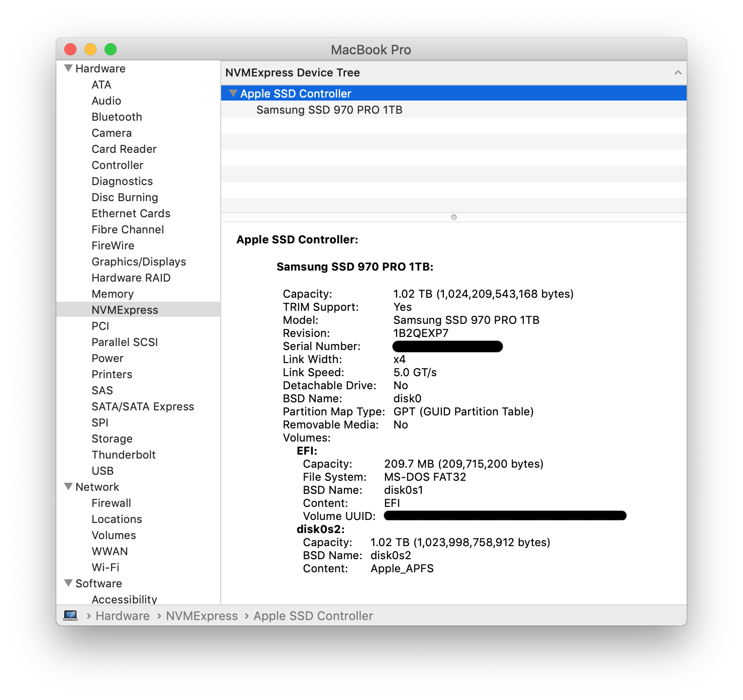Viewport: 743px width, 700px height.
Task: Open PCI in the sidebar
Action: (101, 326)
